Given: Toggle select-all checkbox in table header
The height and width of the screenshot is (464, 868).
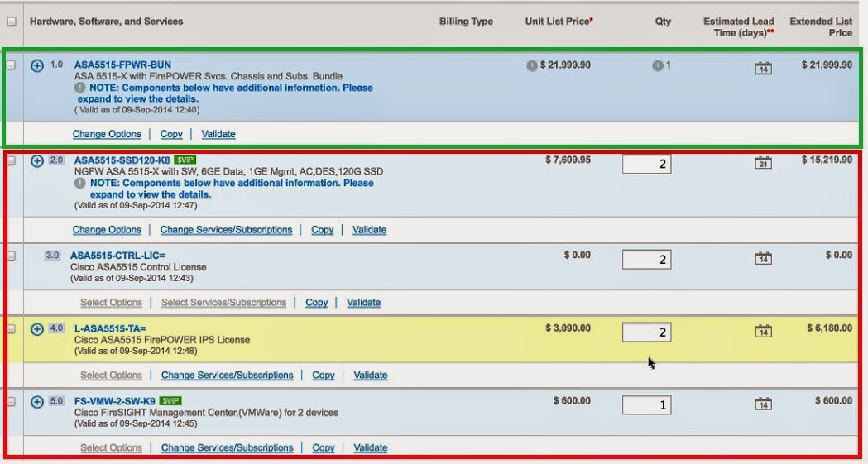Looking at the screenshot, I should 12,22.
